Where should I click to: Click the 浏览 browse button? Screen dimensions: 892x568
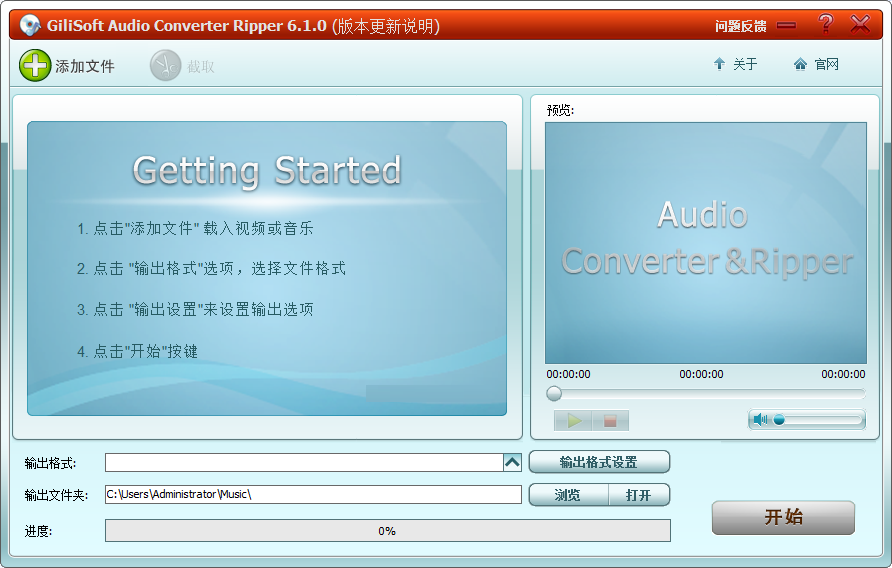(568, 495)
